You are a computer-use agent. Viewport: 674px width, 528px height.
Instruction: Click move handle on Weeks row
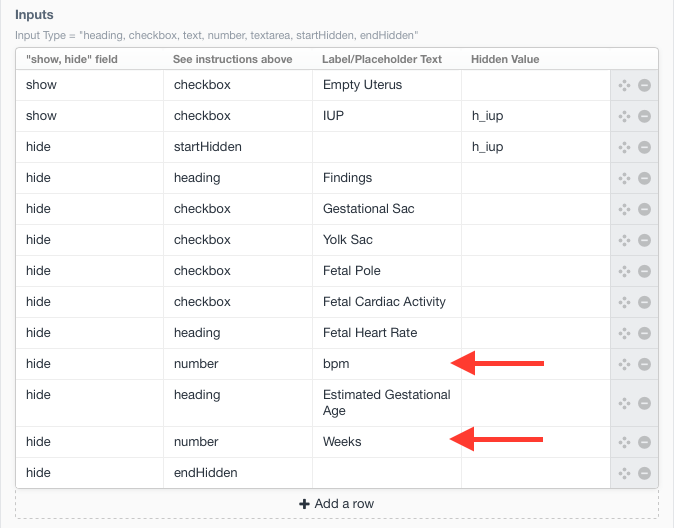click(x=624, y=442)
